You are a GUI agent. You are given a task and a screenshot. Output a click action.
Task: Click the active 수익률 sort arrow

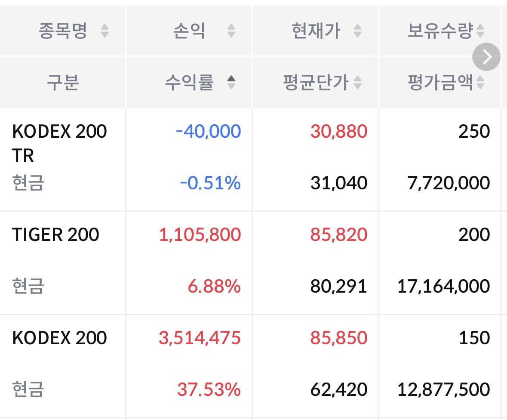coord(231,82)
